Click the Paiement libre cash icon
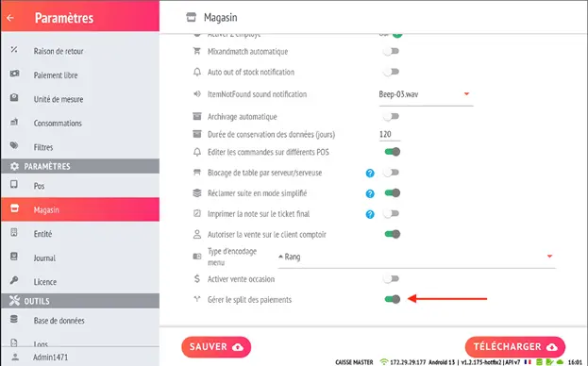 [x=14, y=74]
